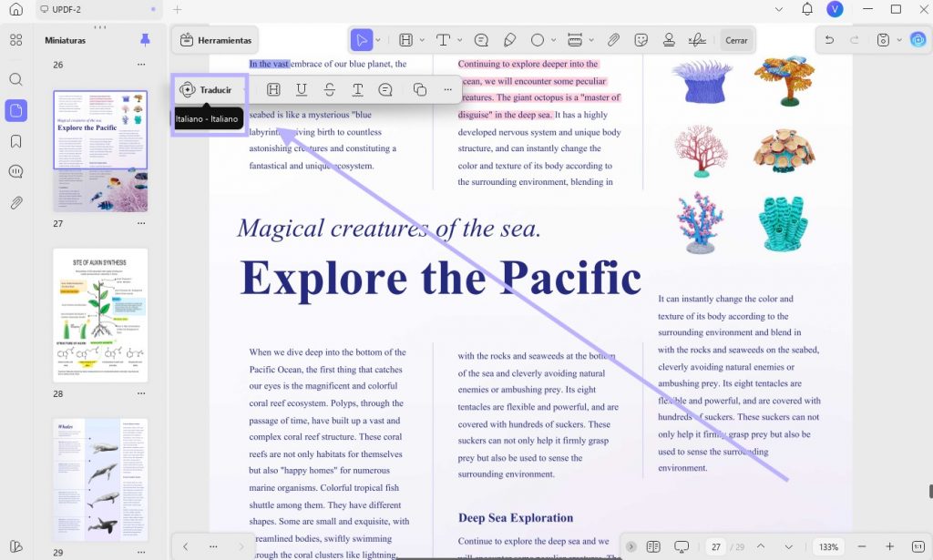Click the Traducir translate button
Image resolution: width=933 pixels, height=560 pixels.
click(206, 90)
